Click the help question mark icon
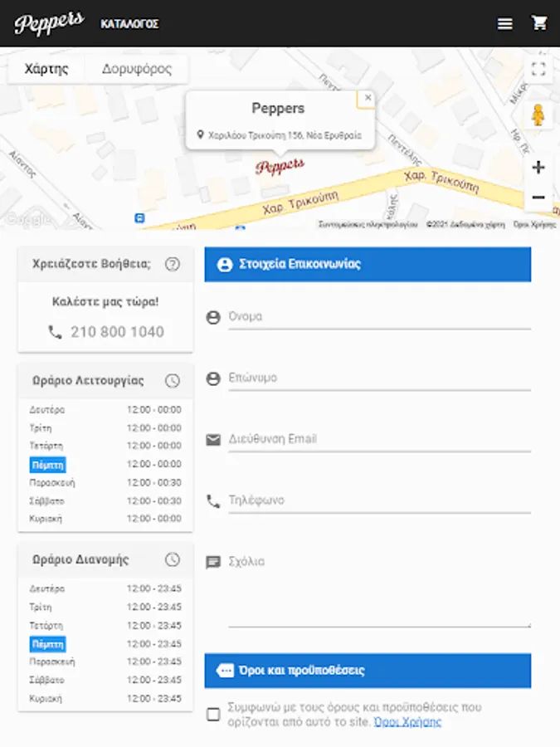 click(x=173, y=264)
